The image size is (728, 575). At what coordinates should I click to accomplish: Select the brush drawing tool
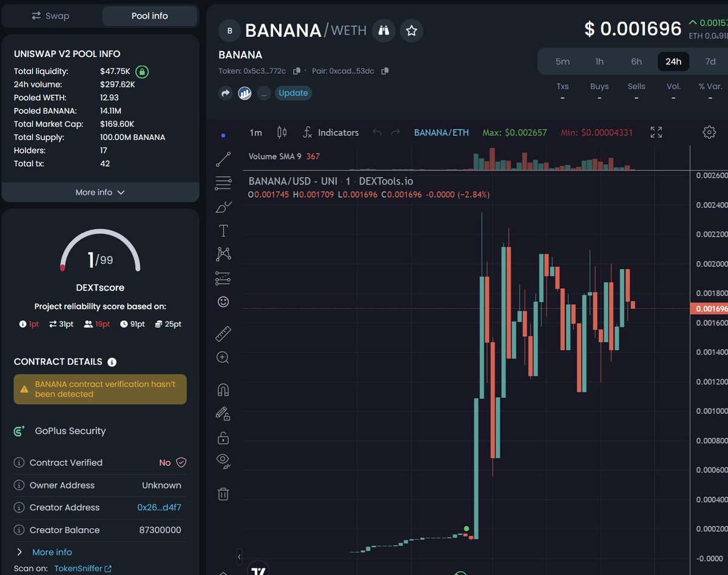click(223, 207)
